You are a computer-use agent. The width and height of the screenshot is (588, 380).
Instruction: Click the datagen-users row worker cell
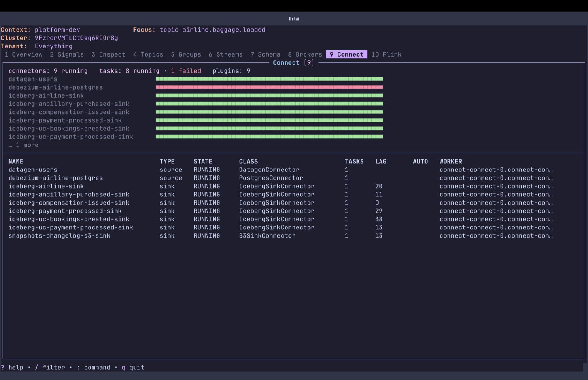(496, 170)
